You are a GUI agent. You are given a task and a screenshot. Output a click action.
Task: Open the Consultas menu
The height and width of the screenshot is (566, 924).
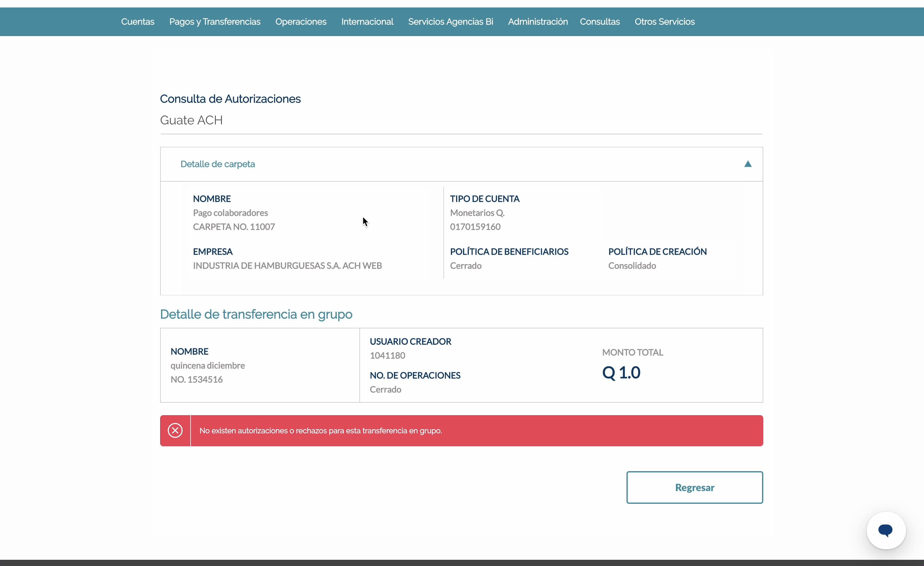600,22
